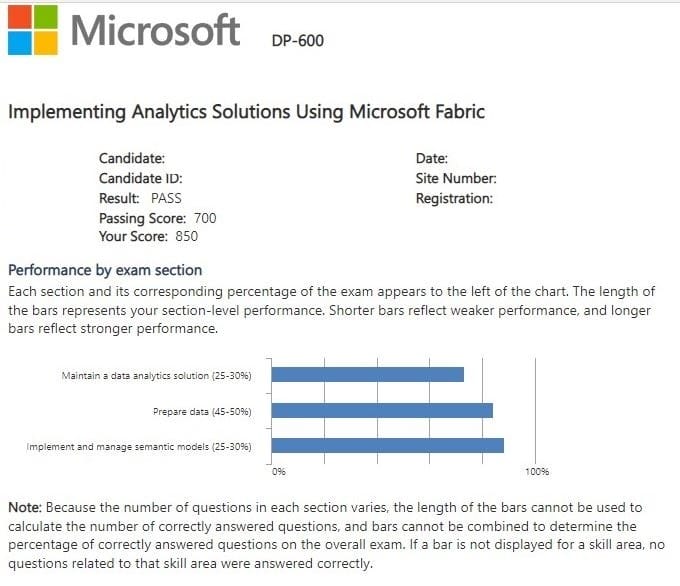680x586 pixels.
Task: Click the 'Implement and manage semantic models' bar
Action: [388, 446]
